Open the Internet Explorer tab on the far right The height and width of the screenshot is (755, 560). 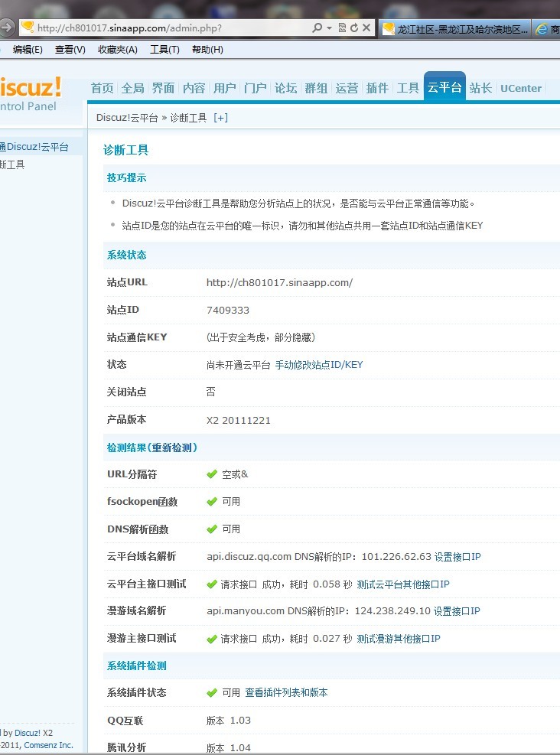tap(547, 29)
